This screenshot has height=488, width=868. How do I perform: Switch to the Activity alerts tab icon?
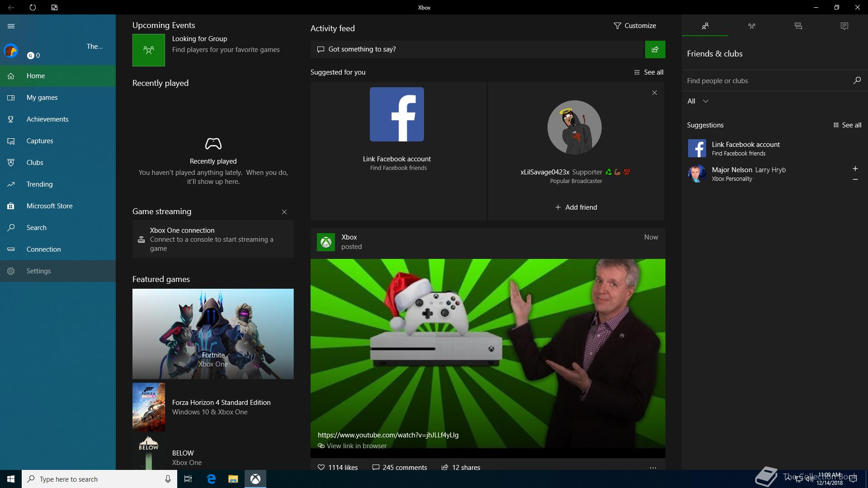[x=844, y=26]
